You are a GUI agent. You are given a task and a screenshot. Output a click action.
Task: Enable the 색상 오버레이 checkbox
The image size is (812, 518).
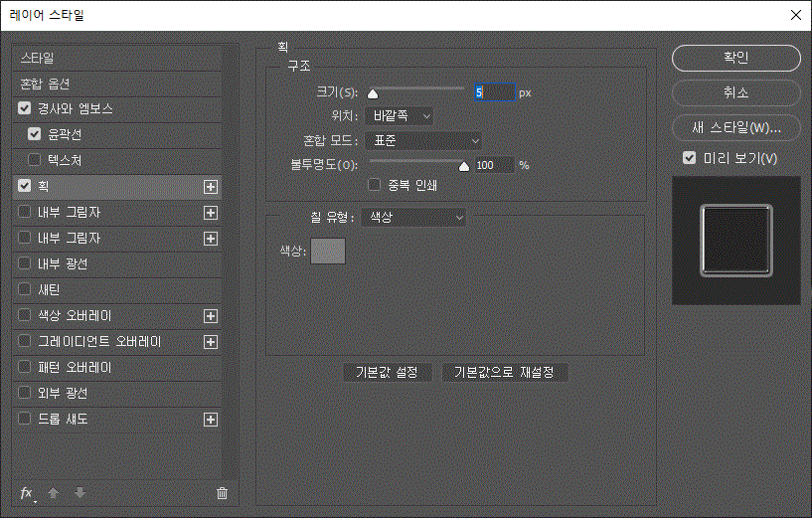24,315
